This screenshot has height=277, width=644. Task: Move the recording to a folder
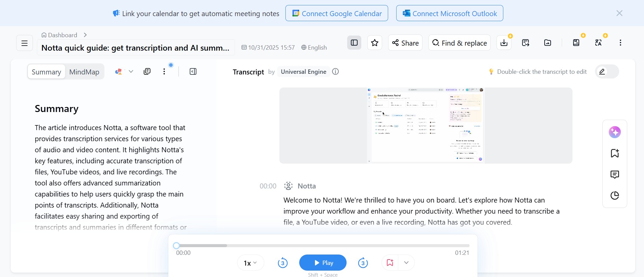548,43
